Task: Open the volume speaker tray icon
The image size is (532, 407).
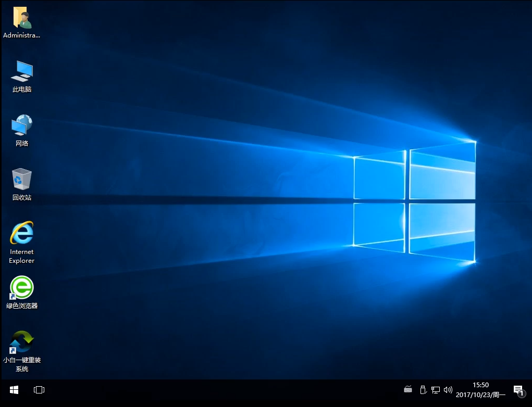Action: pos(448,390)
